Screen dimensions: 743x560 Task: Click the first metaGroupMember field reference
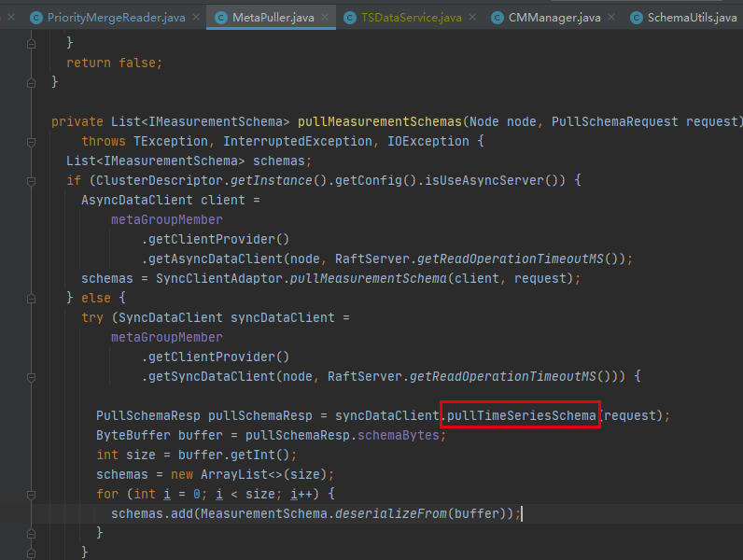(x=166, y=219)
